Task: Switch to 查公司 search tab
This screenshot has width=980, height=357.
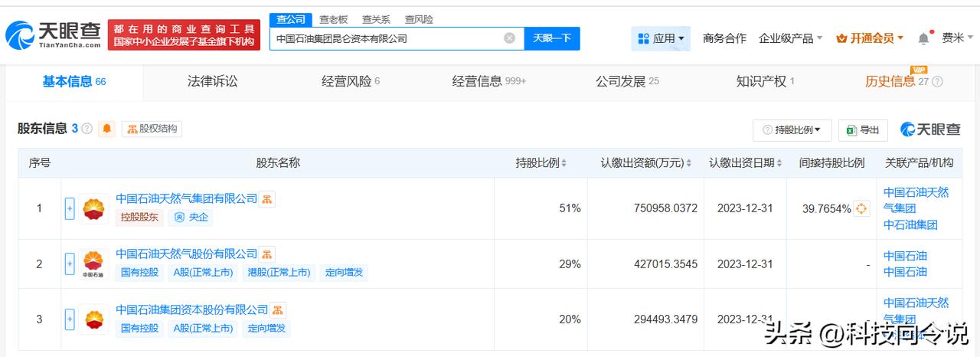Action: 291,19
